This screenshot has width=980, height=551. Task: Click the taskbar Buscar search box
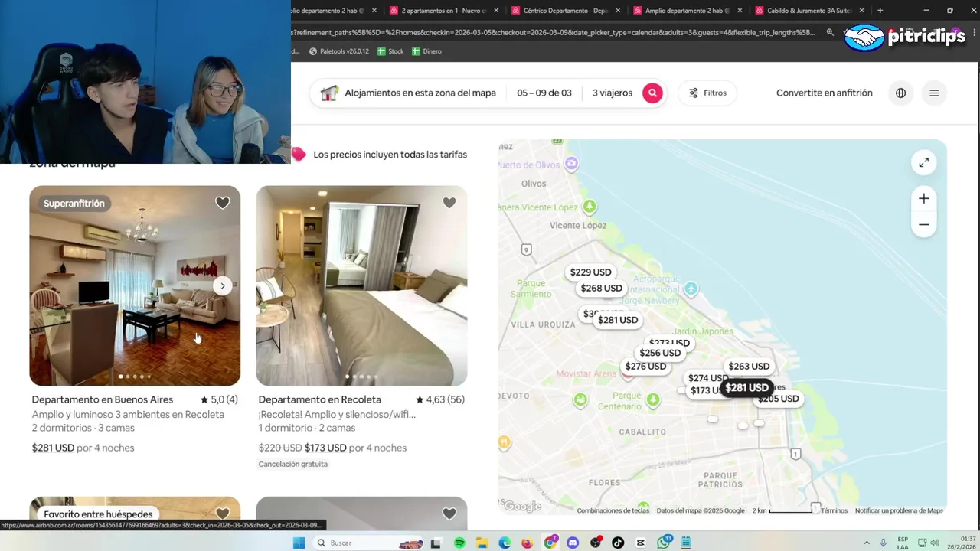(x=367, y=543)
